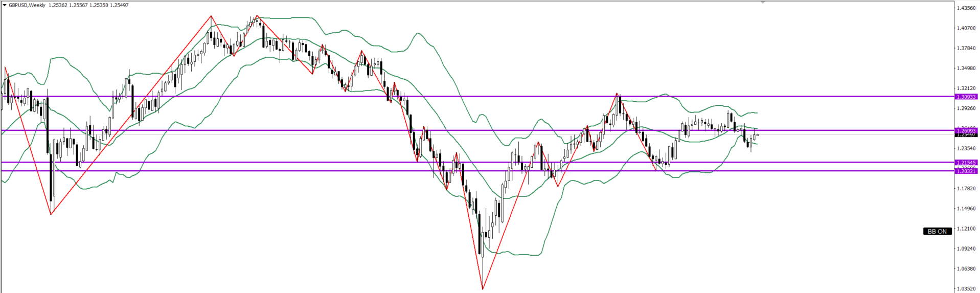Click the 1.03520 label on price scale
This screenshot has height=293, width=980.
(x=966, y=289)
